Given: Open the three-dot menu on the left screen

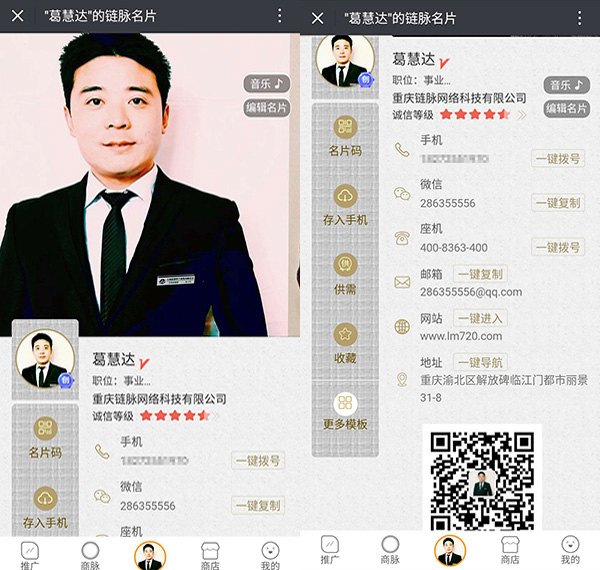Looking at the screenshot, I should pos(279,17).
